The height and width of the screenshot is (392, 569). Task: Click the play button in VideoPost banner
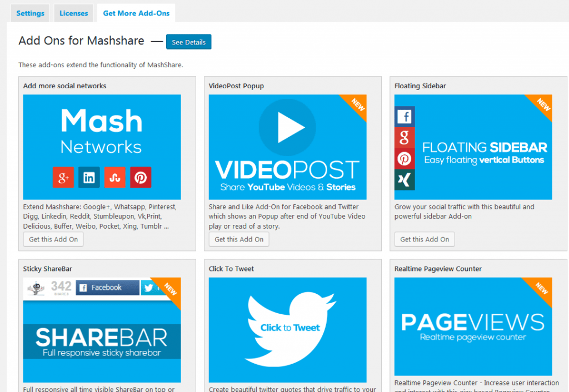tap(287, 128)
